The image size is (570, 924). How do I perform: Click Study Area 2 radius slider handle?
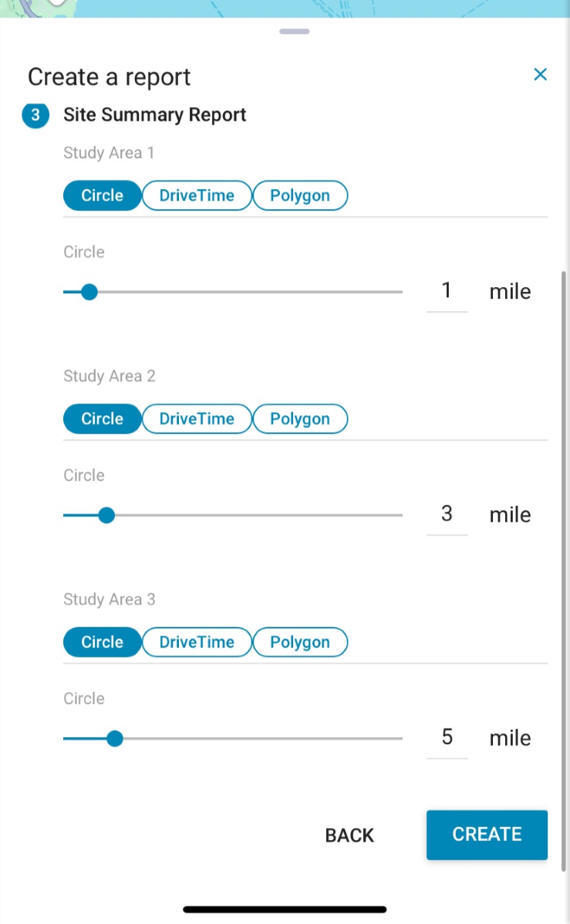coord(107,515)
